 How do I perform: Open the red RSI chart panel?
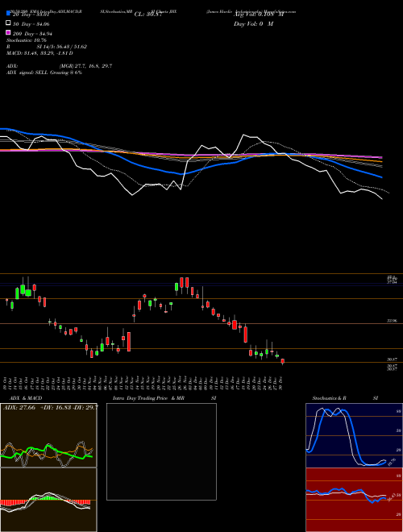tap(354, 500)
